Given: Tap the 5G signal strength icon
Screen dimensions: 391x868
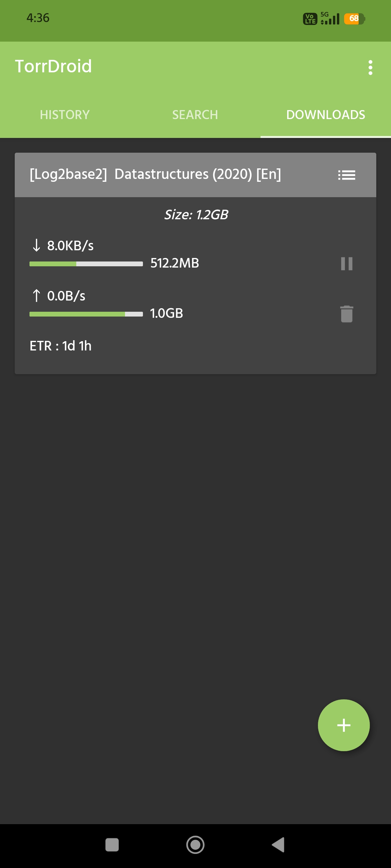Looking at the screenshot, I should [x=330, y=19].
